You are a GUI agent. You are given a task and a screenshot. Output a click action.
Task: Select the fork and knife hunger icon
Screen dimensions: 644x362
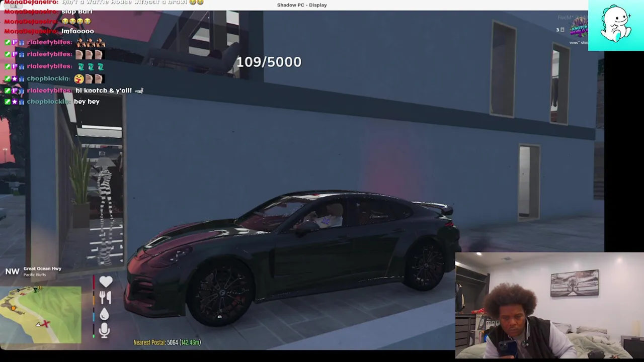(x=105, y=298)
